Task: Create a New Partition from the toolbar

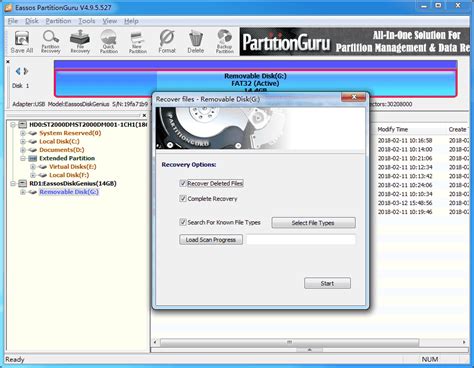Action: click(x=138, y=41)
